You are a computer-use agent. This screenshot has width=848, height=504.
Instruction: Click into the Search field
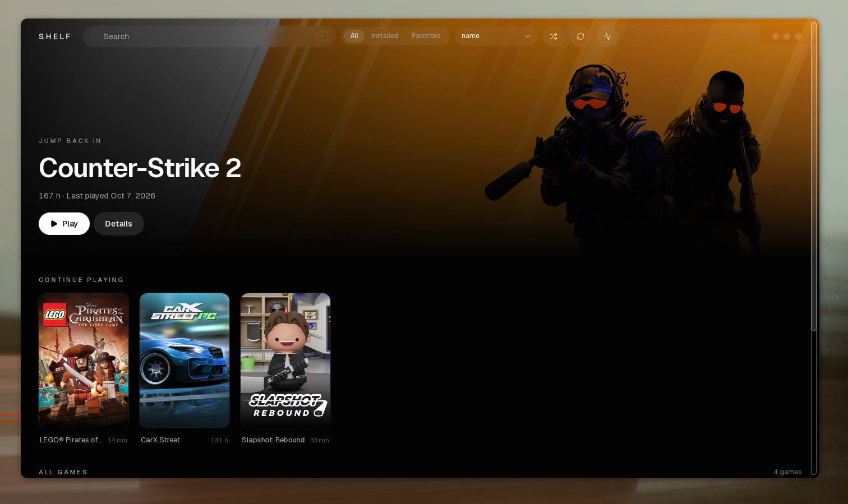[x=209, y=36]
